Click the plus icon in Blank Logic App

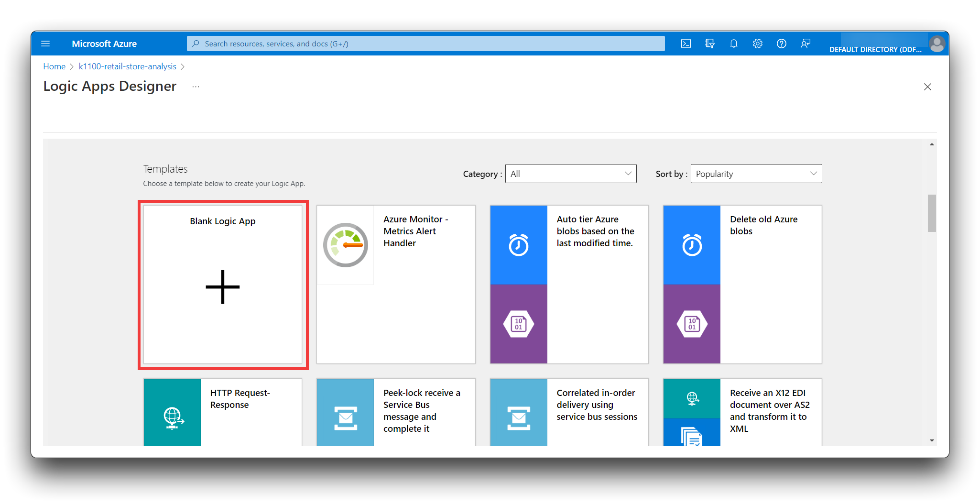point(223,287)
